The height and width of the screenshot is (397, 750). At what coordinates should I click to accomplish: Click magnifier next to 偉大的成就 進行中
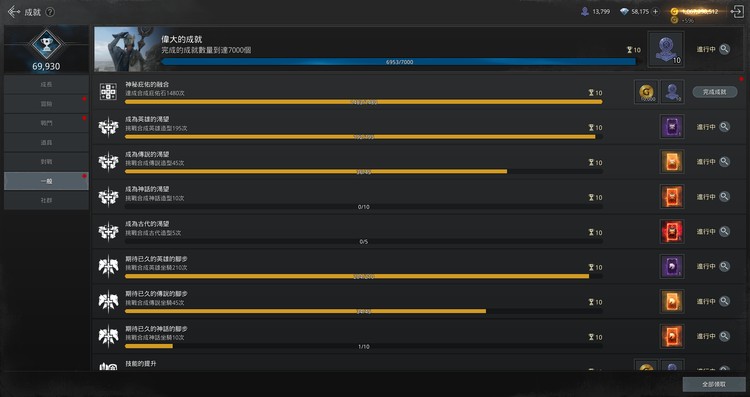[725, 49]
